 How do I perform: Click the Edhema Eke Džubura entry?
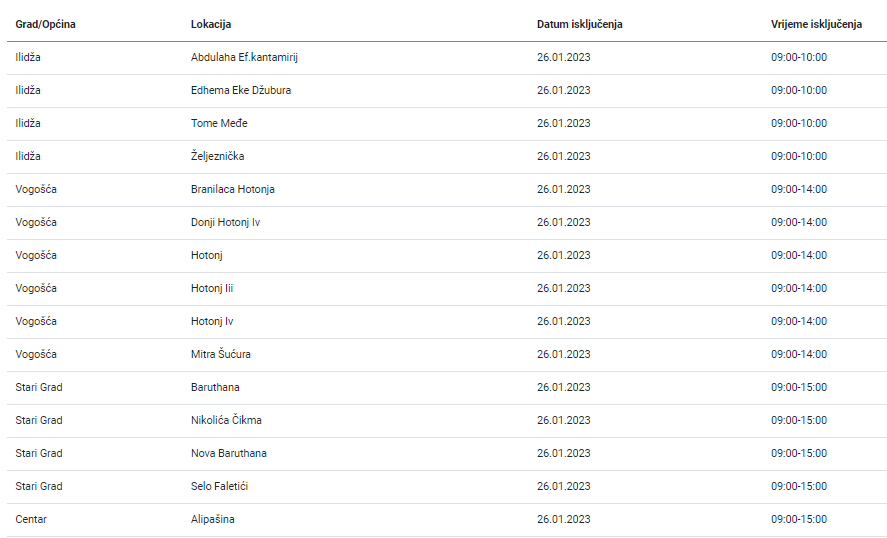(x=241, y=90)
